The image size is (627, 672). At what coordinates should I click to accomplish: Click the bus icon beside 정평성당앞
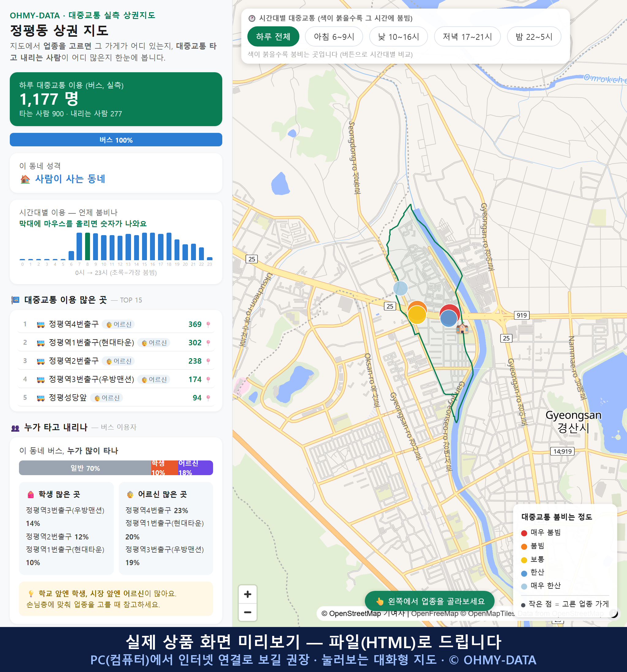click(x=40, y=397)
